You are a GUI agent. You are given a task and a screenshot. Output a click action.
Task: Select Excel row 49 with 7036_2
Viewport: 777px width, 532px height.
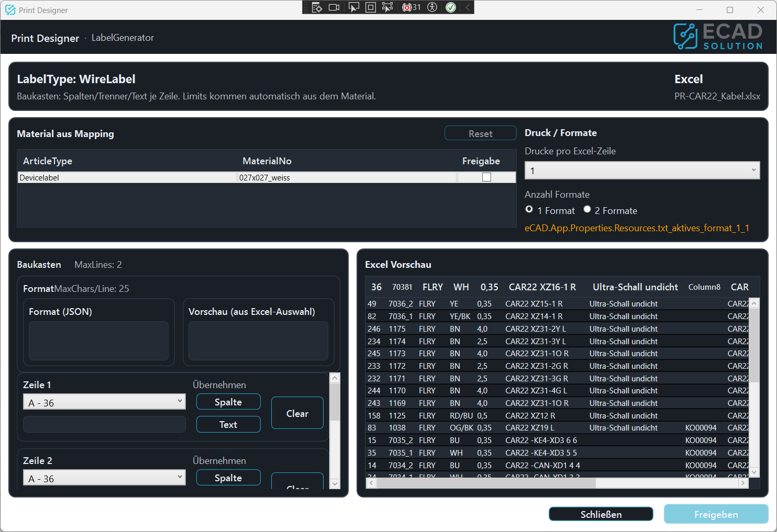point(557,303)
